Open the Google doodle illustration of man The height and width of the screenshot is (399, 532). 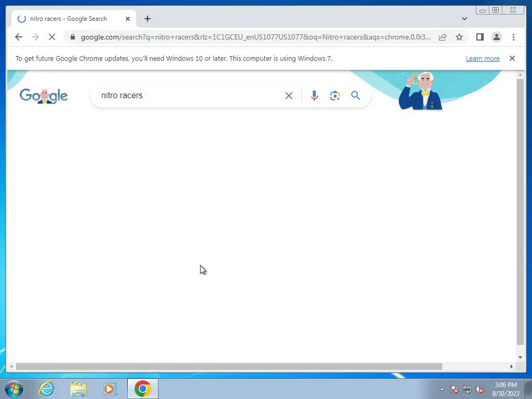[x=421, y=91]
